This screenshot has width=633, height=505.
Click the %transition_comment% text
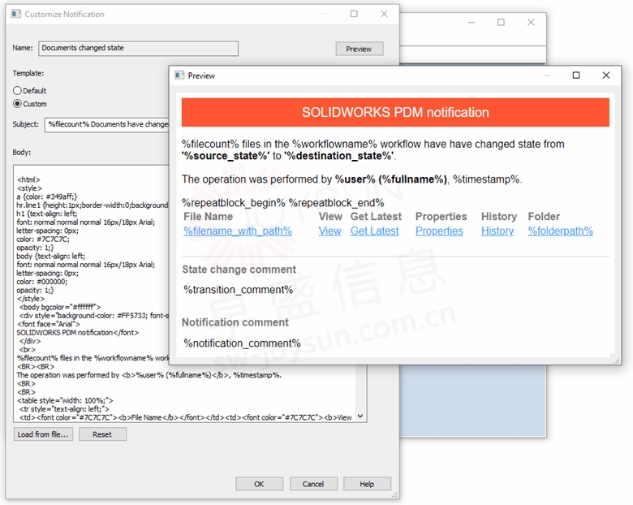pos(238,290)
